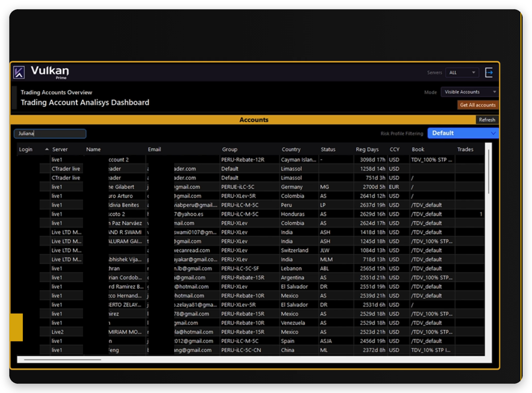The height and width of the screenshot is (393, 532).
Task: Sort by the Server column header
Action: click(x=60, y=149)
